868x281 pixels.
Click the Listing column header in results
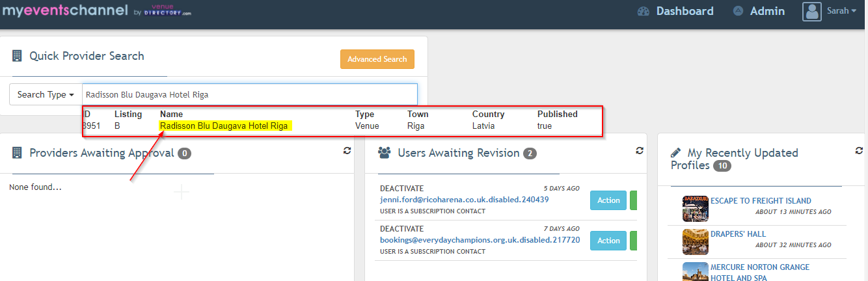click(128, 114)
